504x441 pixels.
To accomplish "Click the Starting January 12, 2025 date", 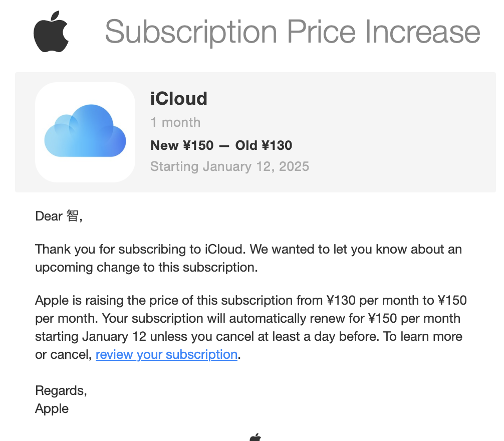I will pyautogui.click(x=229, y=166).
